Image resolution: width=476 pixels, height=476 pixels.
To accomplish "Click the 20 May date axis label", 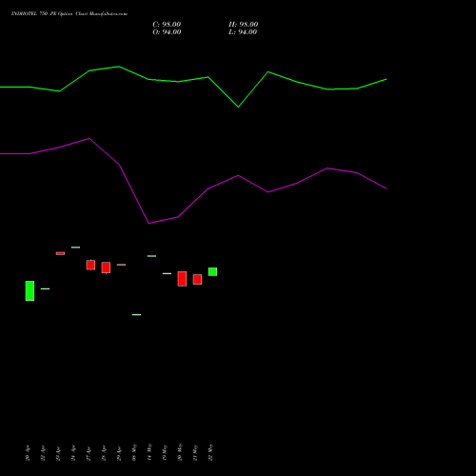I will click(x=180, y=452).
